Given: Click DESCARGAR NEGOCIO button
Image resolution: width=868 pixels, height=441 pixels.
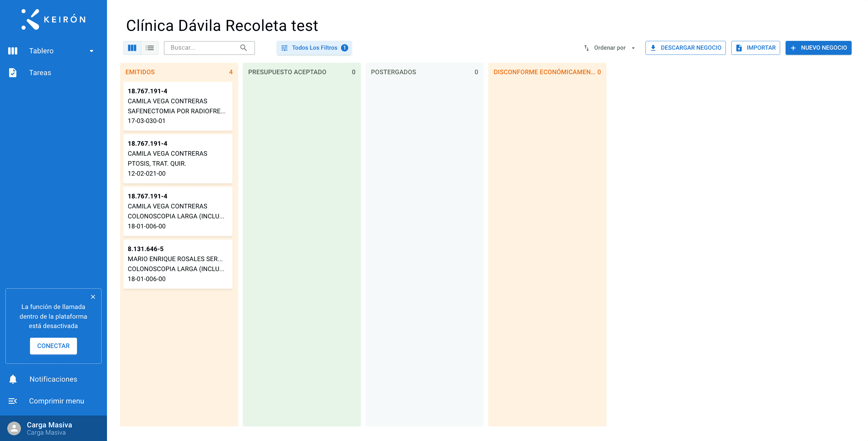Looking at the screenshot, I should coord(686,48).
